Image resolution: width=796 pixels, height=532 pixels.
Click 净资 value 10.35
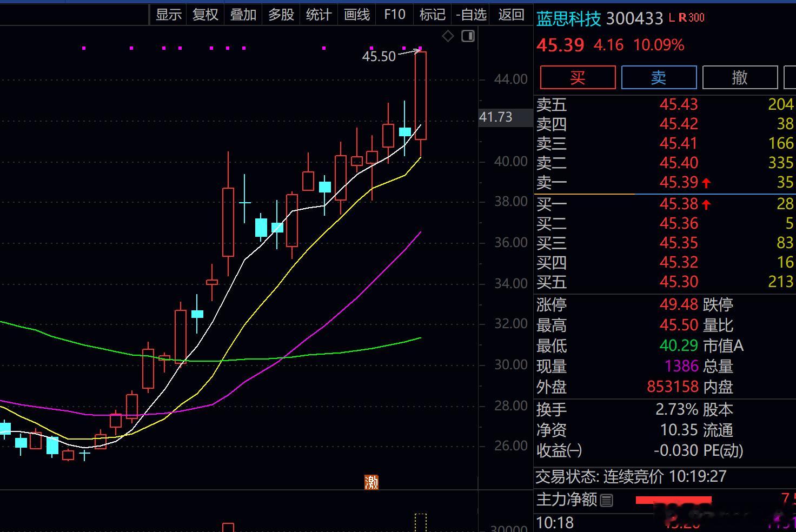point(679,430)
